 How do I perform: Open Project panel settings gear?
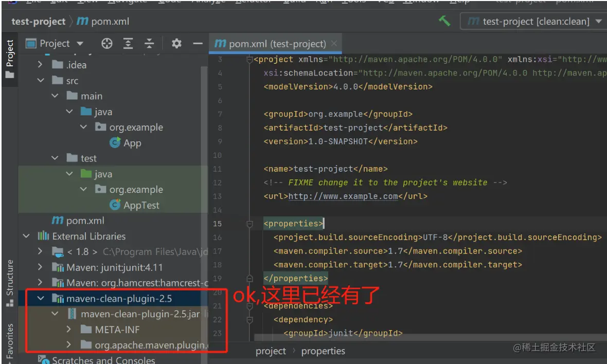176,43
